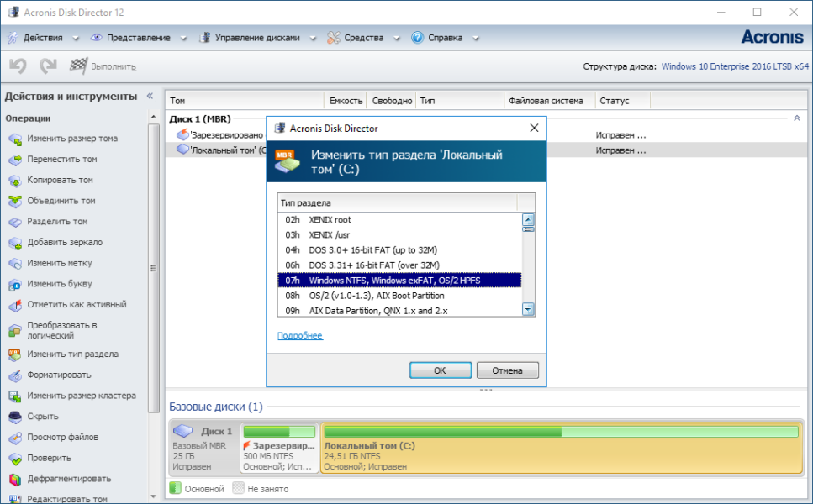Open the Управление дисками menu
Screen dimensions: 813x504
click(258, 37)
